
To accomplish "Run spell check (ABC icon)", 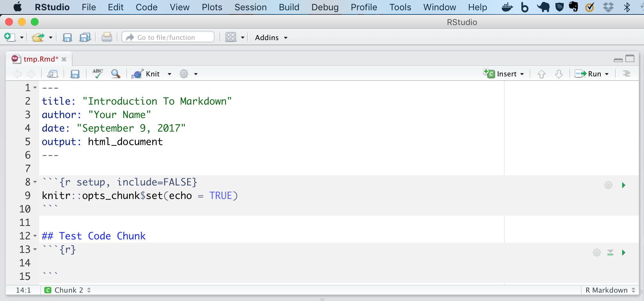I will (98, 73).
